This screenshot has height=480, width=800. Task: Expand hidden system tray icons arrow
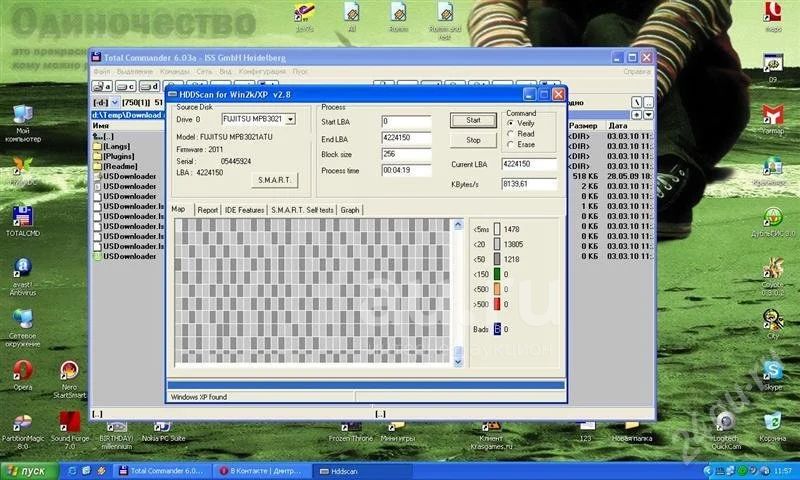pyautogui.click(x=708, y=470)
